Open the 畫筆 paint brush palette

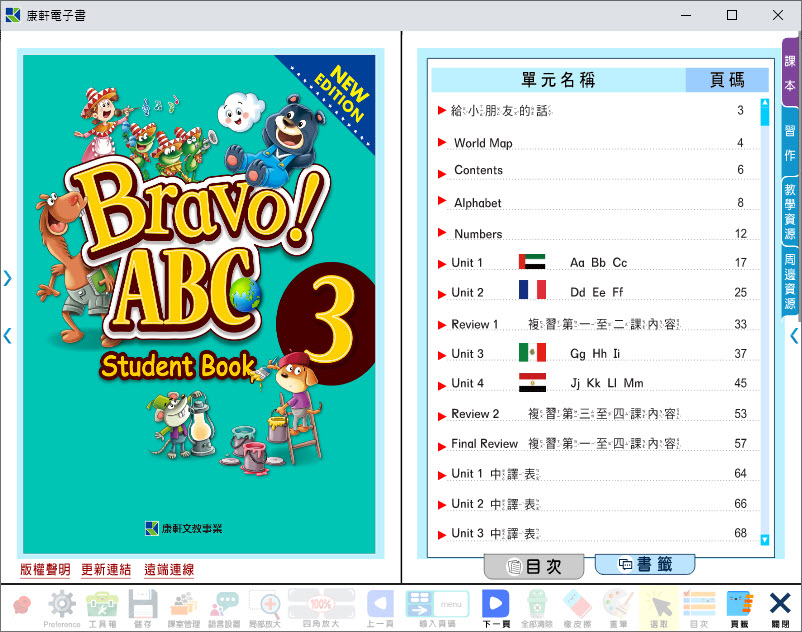tap(618, 606)
